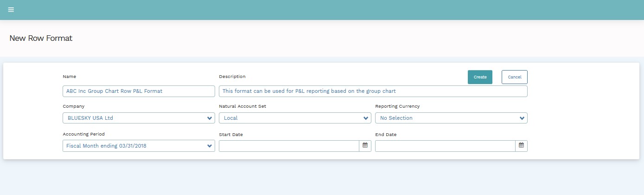Viewport: 644px width, 195px height.
Task: Open the Start Date calendar picker icon
Action: [x=365, y=146]
